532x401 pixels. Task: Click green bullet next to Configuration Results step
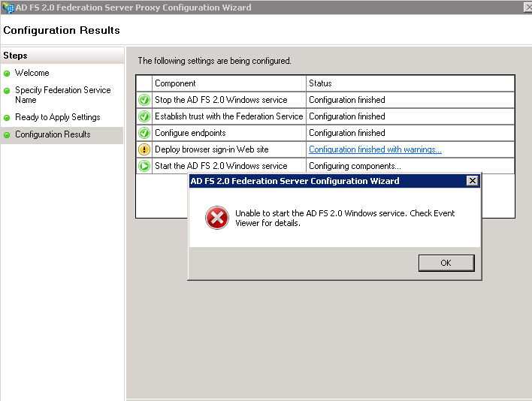point(7,135)
